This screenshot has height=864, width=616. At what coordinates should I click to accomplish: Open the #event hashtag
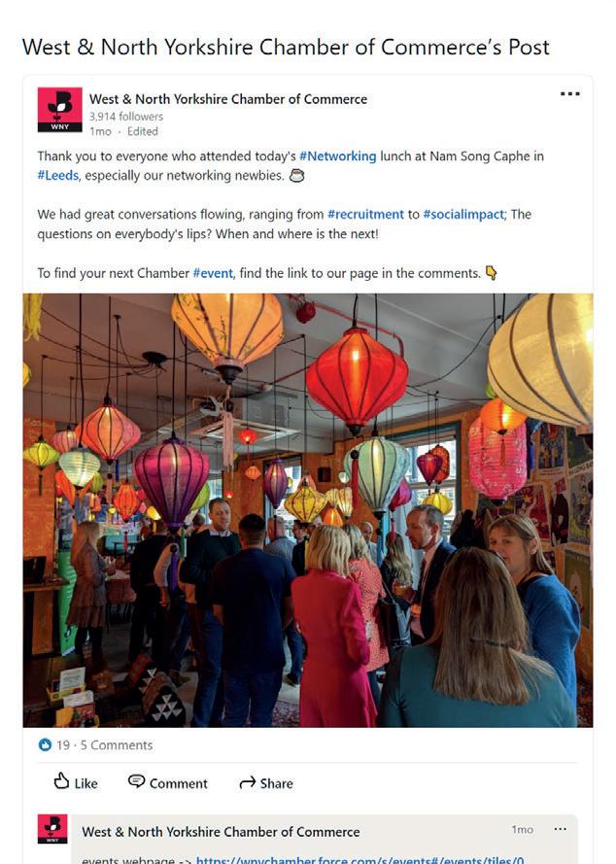point(213,273)
